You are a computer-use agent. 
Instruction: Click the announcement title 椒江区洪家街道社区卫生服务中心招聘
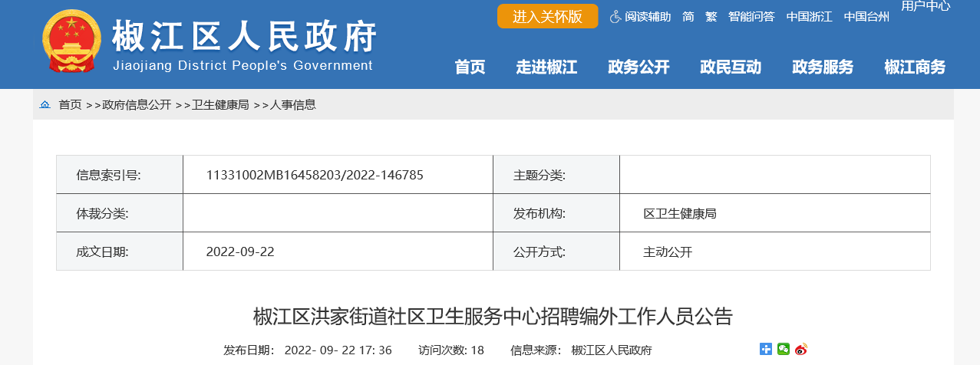point(493,316)
